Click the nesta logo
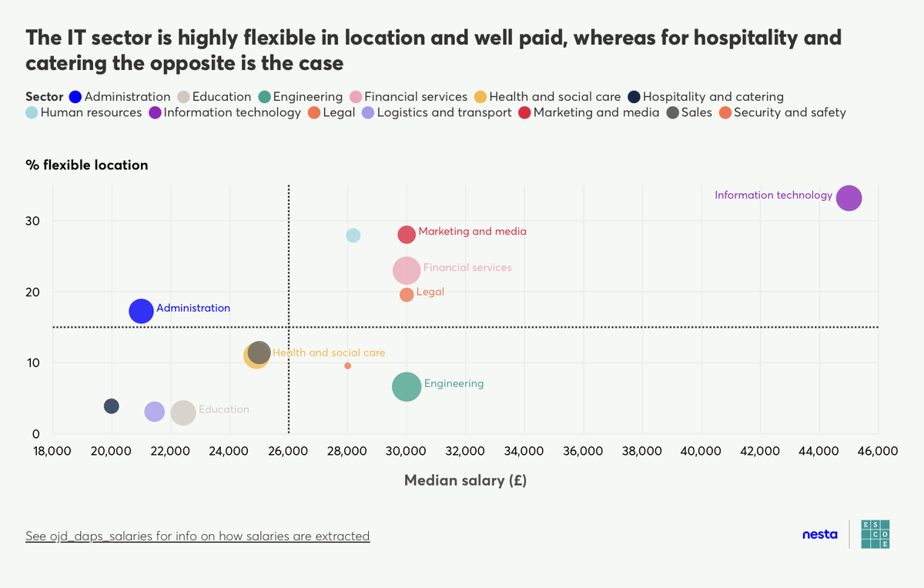This screenshot has height=588, width=924. tap(819, 534)
